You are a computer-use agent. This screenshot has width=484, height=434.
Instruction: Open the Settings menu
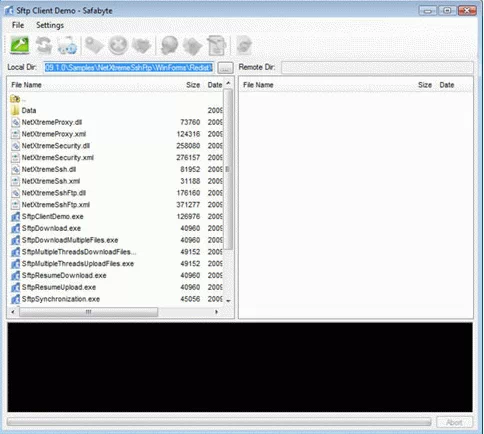pyautogui.click(x=50, y=25)
